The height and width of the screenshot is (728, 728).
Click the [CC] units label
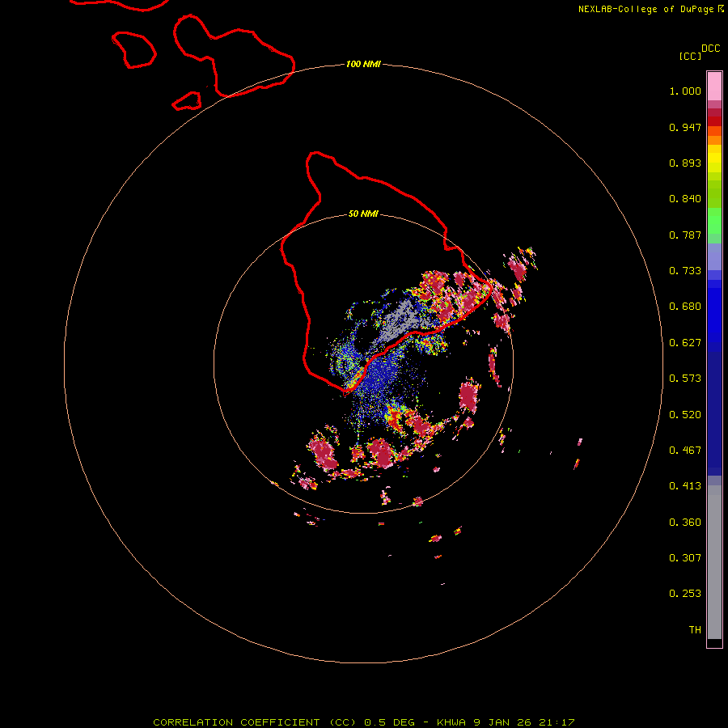point(690,56)
